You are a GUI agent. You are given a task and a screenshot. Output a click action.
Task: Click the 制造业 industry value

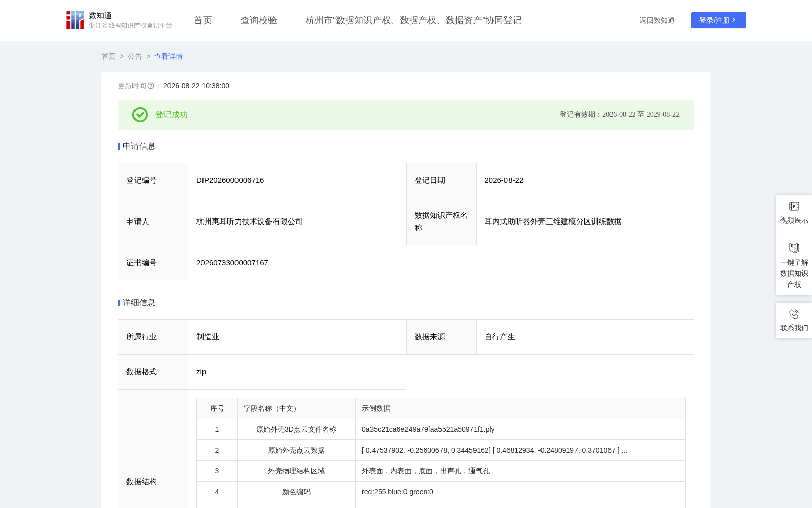tap(208, 337)
